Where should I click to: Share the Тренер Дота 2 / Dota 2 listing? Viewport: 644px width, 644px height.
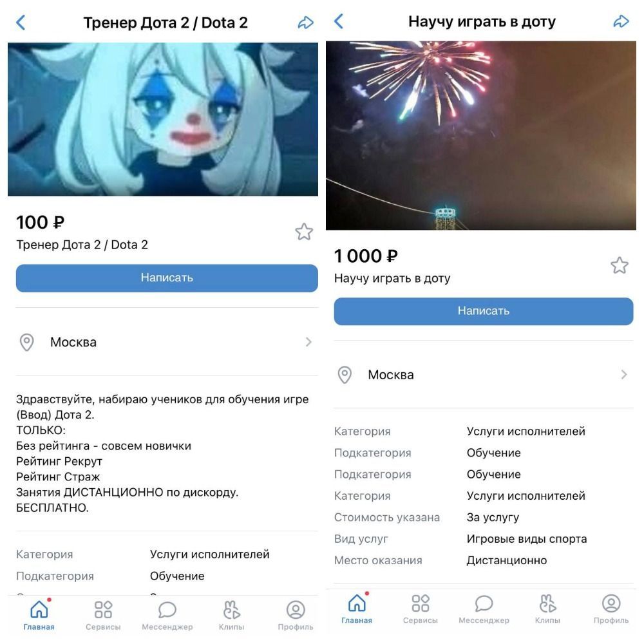click(305, 23)
